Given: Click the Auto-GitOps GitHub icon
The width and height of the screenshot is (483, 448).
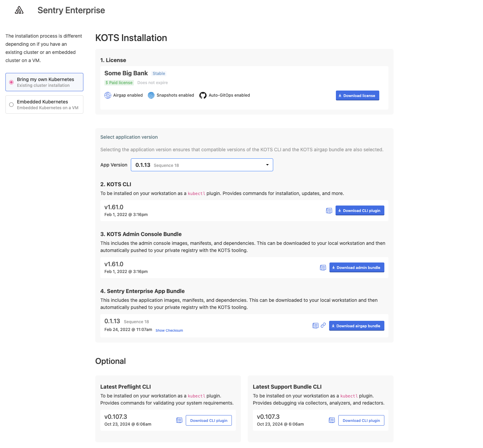Looking at the screenshot, I should (x=203, y=95).
